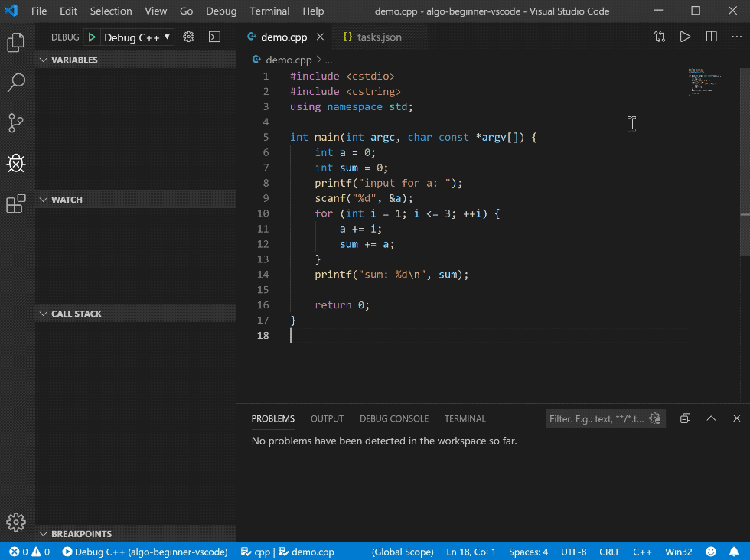Image resolution: width=750 pixels, height=560 pixels.
Task: Open the Source Control view icon
Action: 16,122
